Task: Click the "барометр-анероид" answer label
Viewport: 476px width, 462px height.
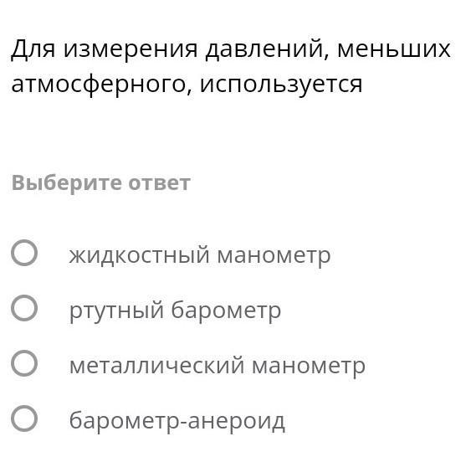Action: tap(177, 421)
